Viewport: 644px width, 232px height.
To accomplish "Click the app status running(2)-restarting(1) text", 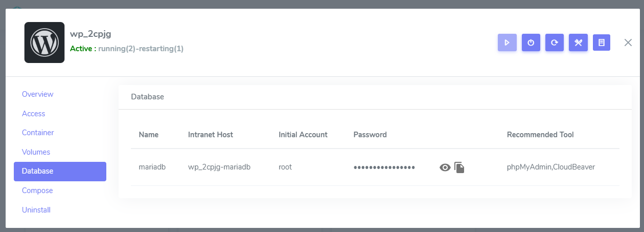I will coord(141,49).
